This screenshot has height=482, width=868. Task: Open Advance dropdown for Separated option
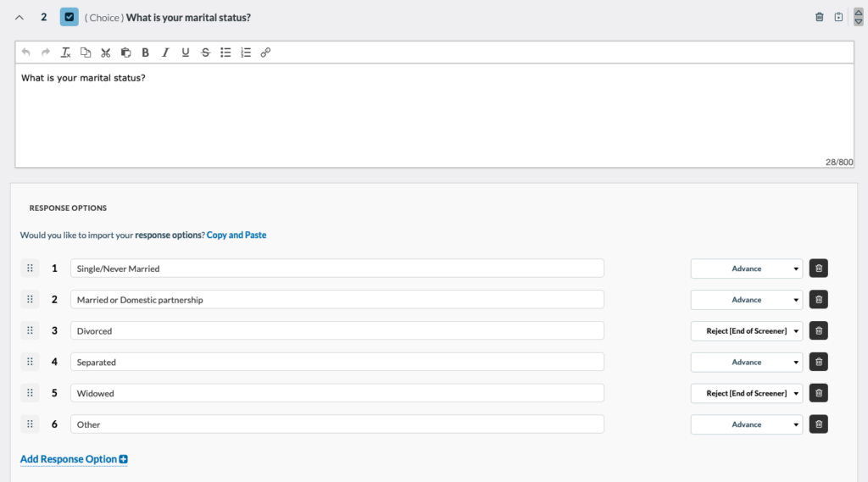coord(746,362)
